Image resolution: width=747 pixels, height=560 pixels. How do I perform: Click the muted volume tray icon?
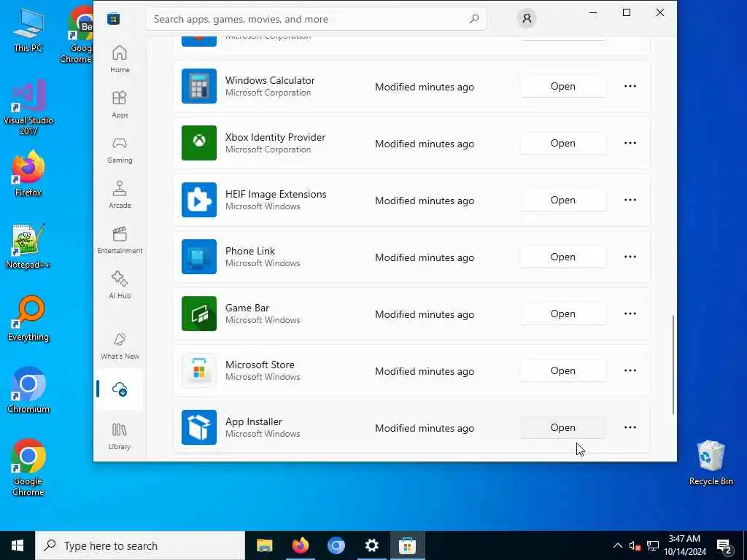coord(635,545)
